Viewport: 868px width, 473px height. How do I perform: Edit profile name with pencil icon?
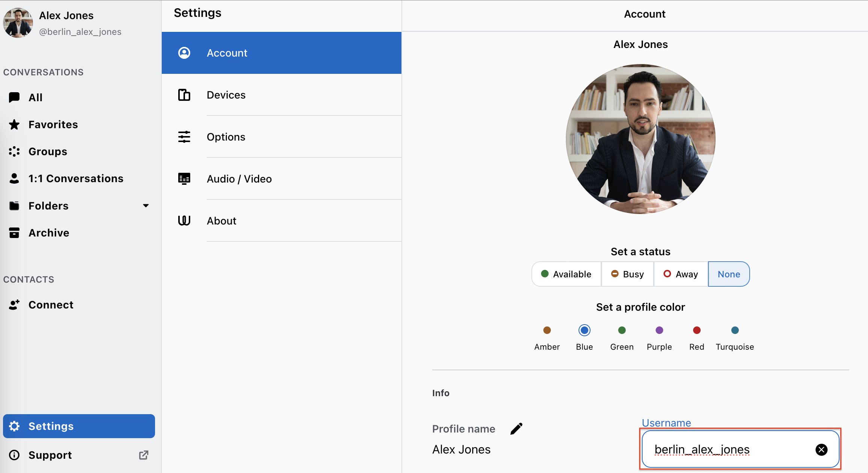(516, 429)
